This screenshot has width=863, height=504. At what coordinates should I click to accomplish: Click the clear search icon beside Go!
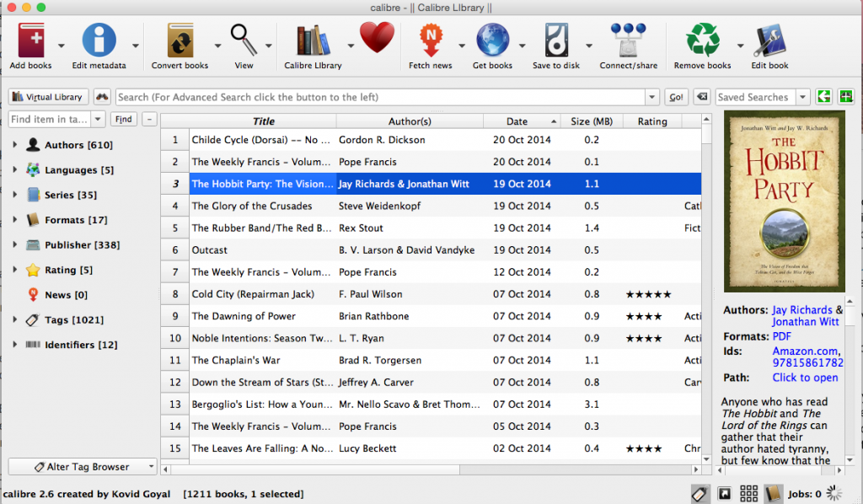(x=702, y=97)
